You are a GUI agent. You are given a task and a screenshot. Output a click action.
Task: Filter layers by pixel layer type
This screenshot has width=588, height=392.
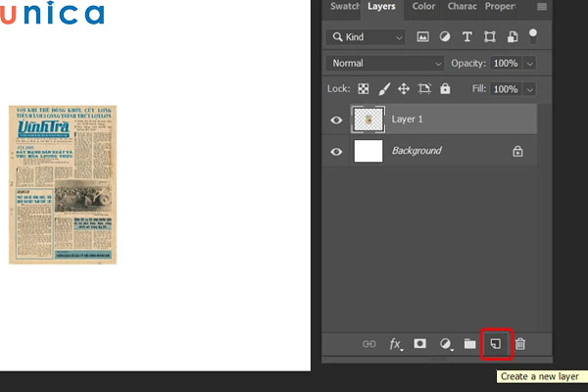tap(422, 37)
